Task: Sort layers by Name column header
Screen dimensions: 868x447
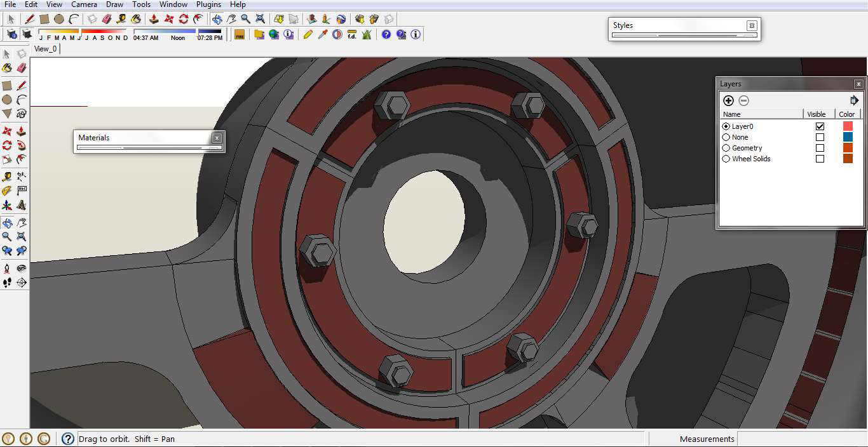Action: point(762,114)
